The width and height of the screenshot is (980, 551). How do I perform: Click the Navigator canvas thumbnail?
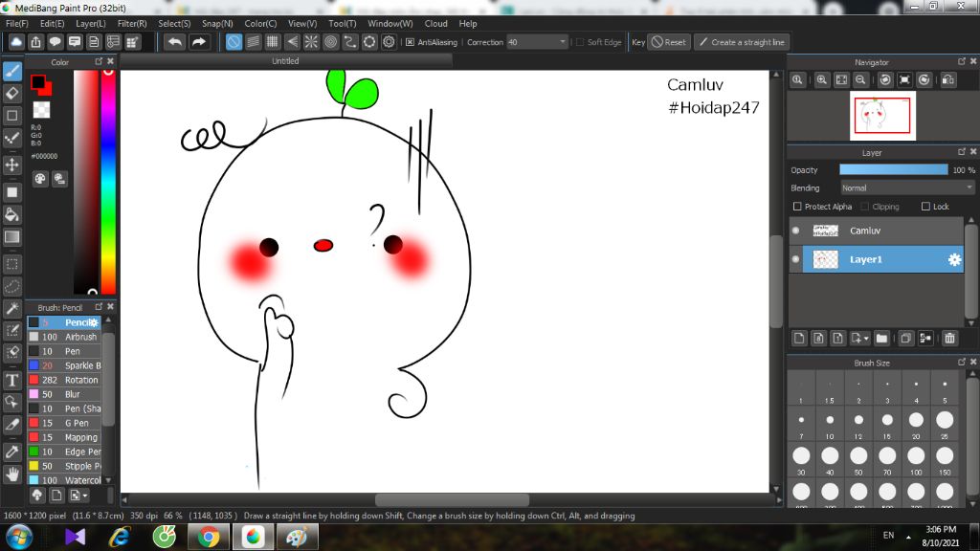point(882,116)
